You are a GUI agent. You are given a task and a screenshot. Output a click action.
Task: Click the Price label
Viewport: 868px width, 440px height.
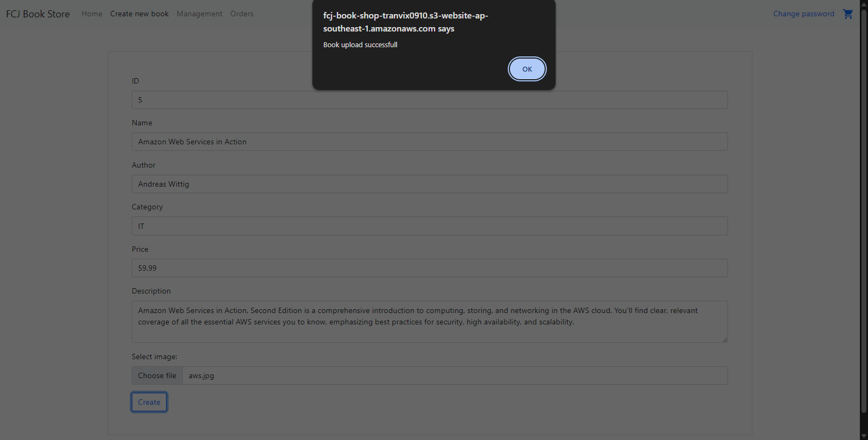[140, 249]
